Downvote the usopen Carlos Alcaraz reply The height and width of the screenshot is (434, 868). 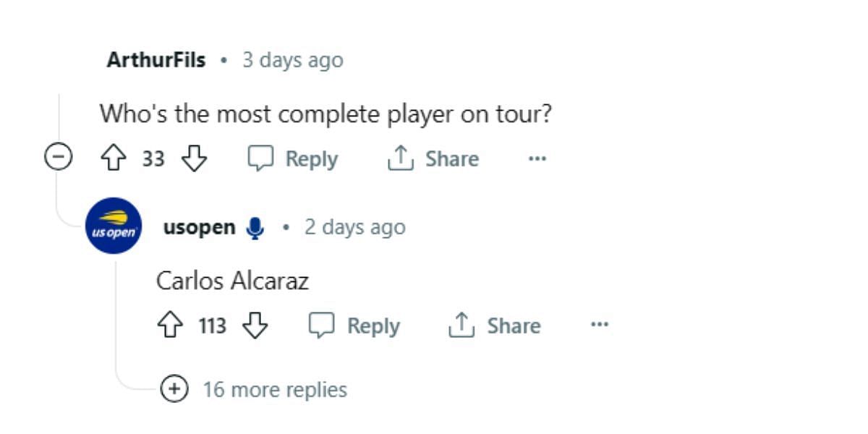[x=255, y=325]
